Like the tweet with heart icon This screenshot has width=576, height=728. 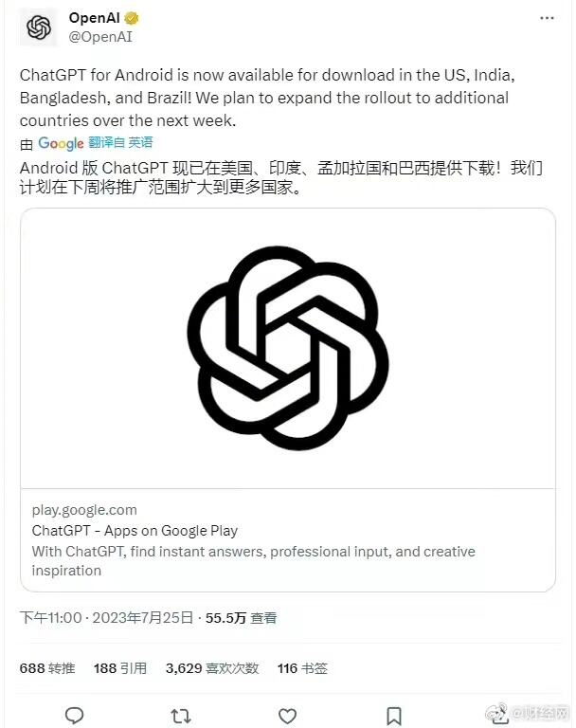click(287, 716)
